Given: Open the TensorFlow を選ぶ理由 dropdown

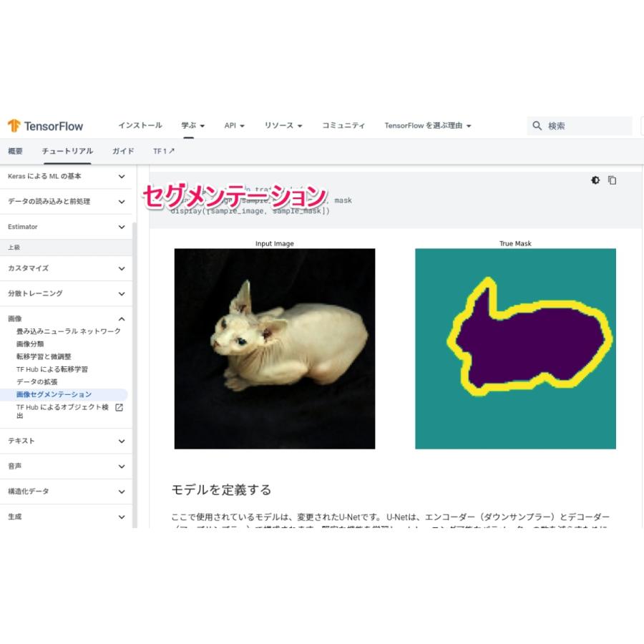Looking at the screenshot, I should 427,125.
